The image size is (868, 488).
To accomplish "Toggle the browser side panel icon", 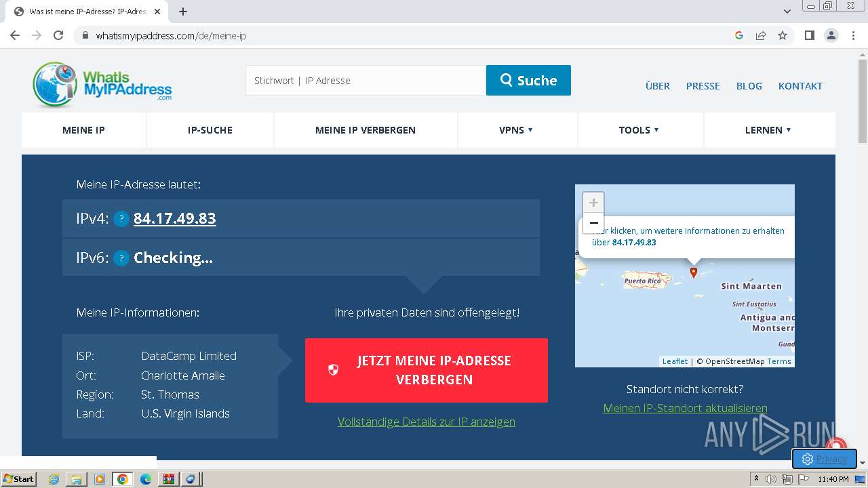I will [x=810, y=35].
